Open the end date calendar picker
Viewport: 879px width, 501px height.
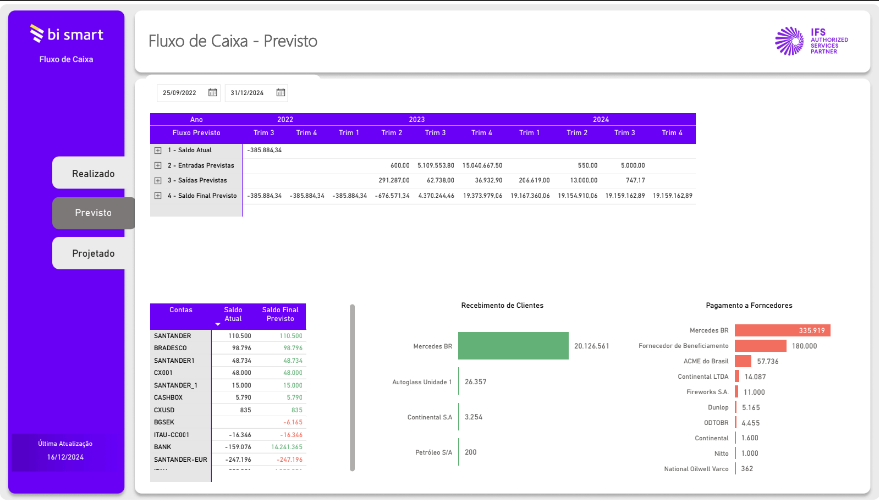point(281,93)
